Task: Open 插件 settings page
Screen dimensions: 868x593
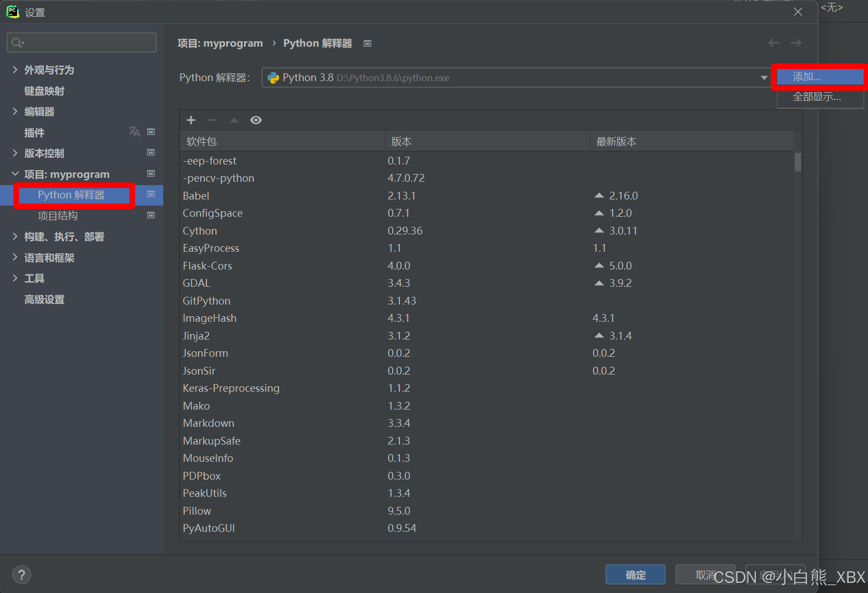Action: [34, 132]
